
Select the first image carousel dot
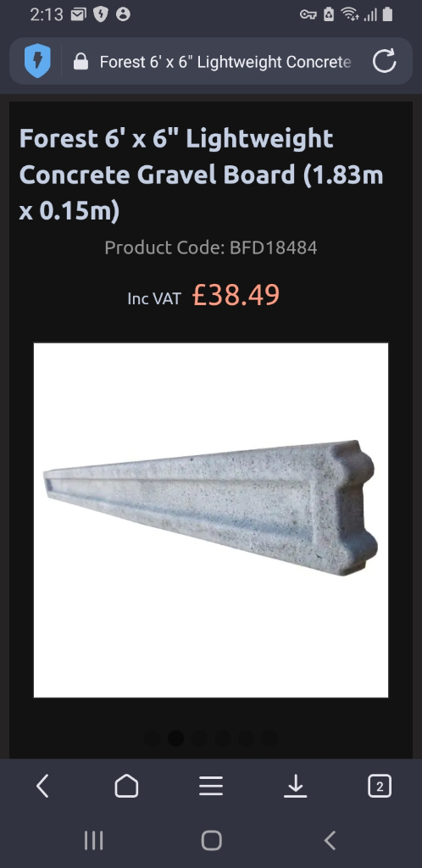pyautogui.click(x=152, y=738)
